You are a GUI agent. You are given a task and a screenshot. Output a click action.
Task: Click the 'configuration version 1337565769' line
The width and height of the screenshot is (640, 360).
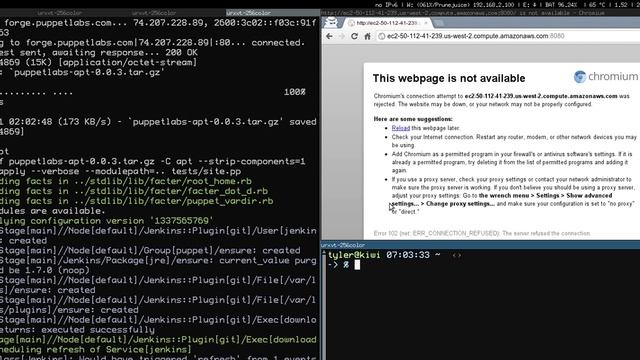point(106,221)
